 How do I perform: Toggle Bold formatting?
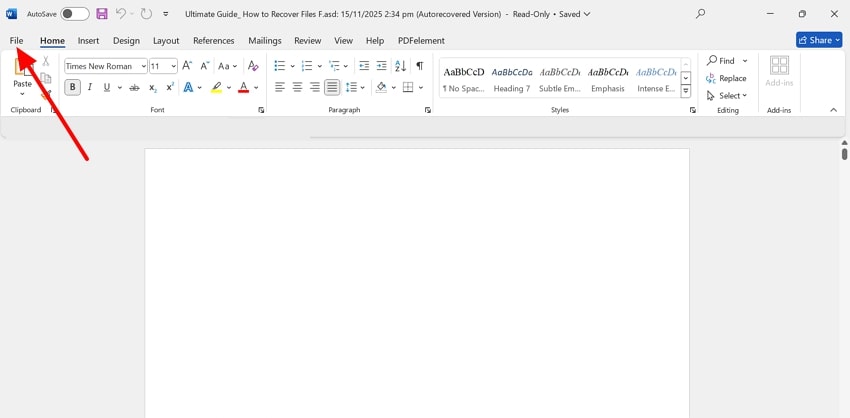click(73, 87)
